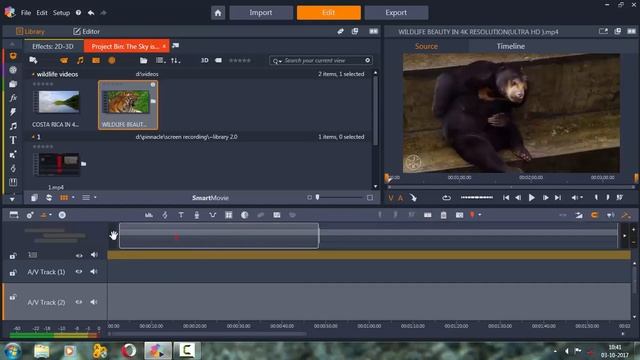This screenshot has width=640, height=360.
Task: Click the quick import icon in library toolbar
Action: (33, 60)
